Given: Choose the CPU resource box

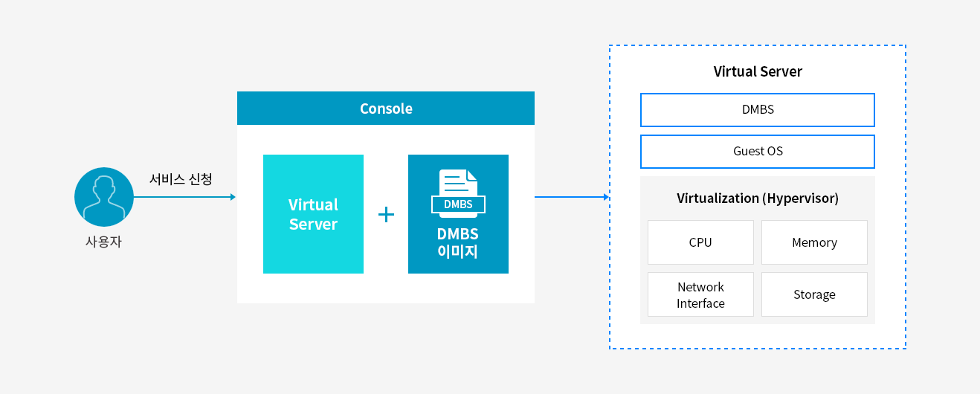Looking at the screenshot, I should (700, 242).
